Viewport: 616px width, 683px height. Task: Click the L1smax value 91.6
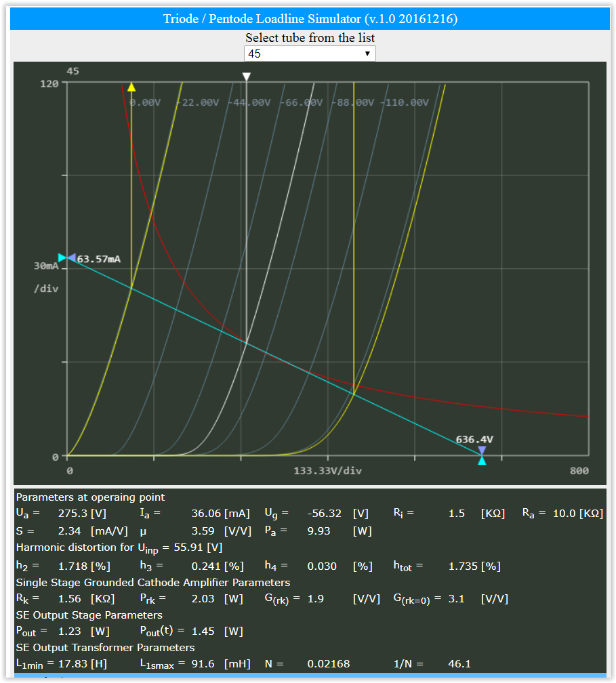[203, 664]
